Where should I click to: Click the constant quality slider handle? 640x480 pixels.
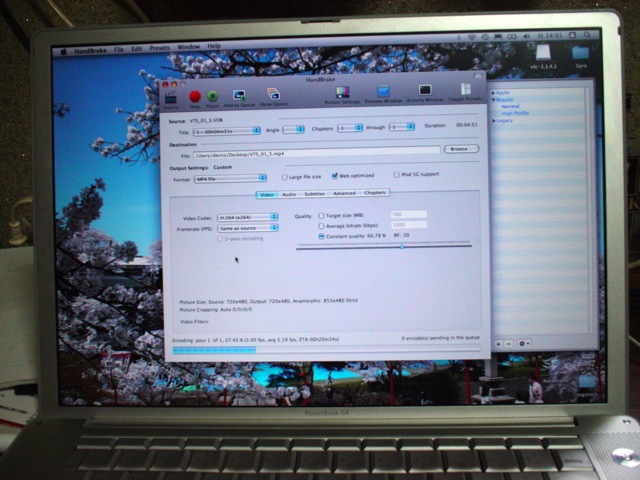coord(402,247)
